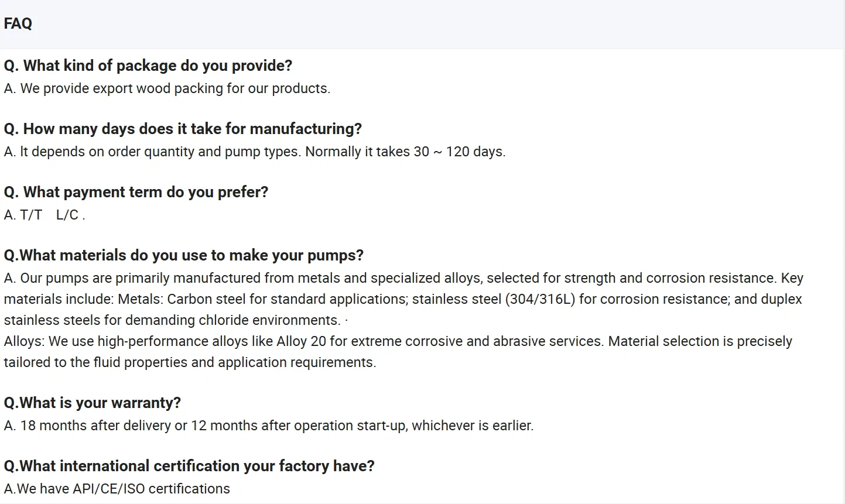Image resolution: width=845 pixels, height=504 pixels.
Task: Click the "What is your warranty?" question
Action: point(92,403)
